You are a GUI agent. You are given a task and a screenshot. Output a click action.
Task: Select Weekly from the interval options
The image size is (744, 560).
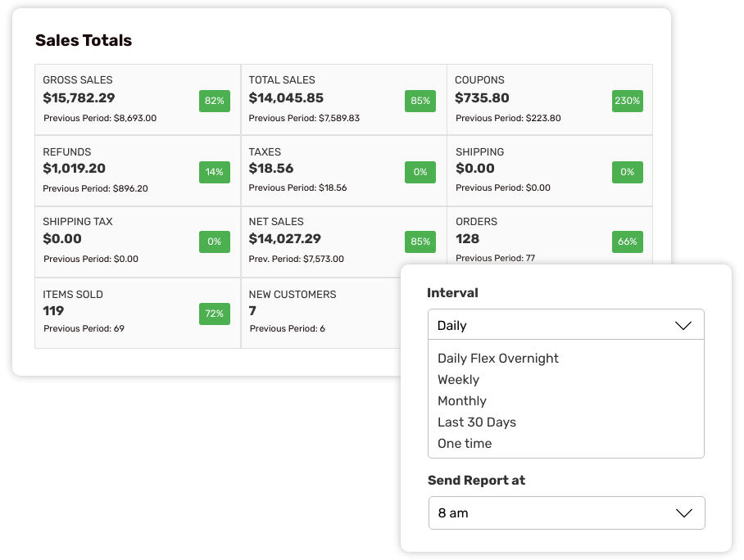(458, 379)
